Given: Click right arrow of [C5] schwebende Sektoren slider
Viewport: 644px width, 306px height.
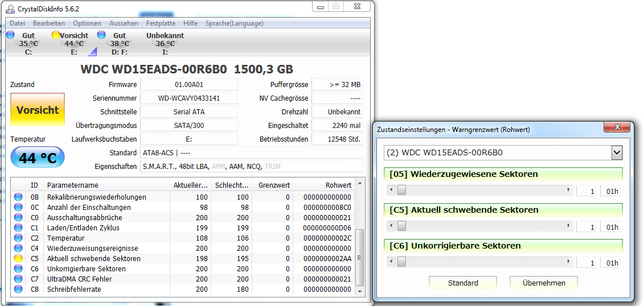Looking at the screenshot, I should (x=569, y=226).
